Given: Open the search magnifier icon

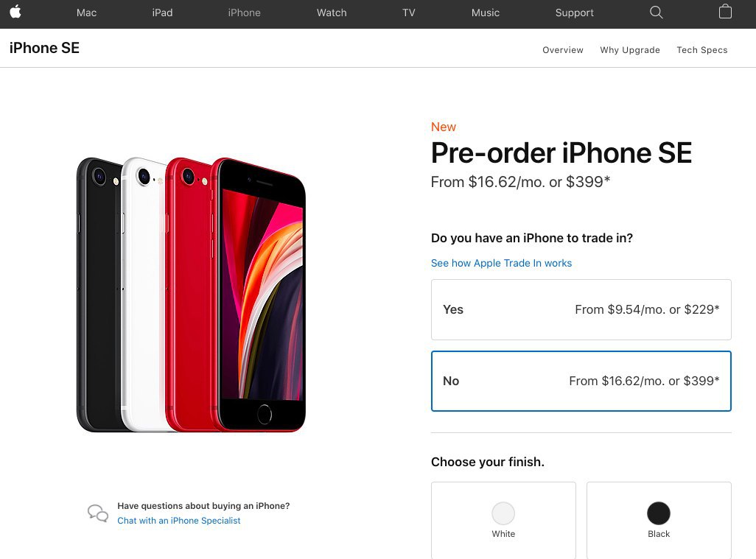Looking at the screenshot, I should (657, 12).
